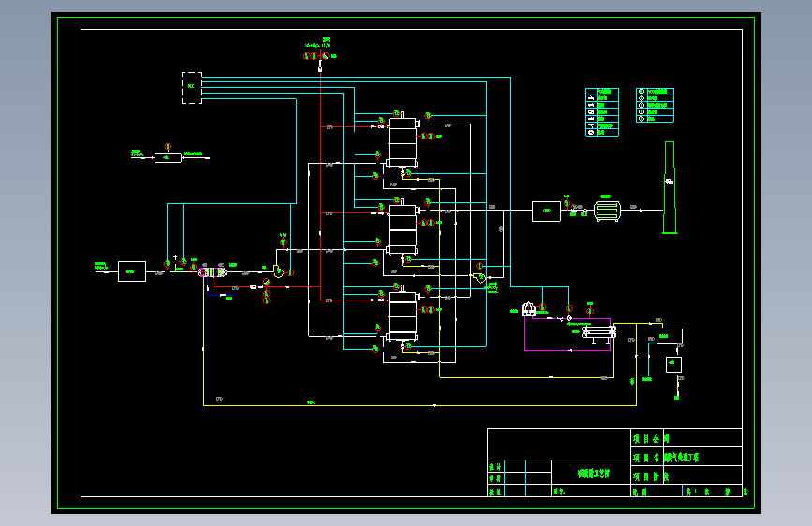This screenshot has height=526, width=812.
Task: Select the middle adsorption tower
Action: [403, 228]
